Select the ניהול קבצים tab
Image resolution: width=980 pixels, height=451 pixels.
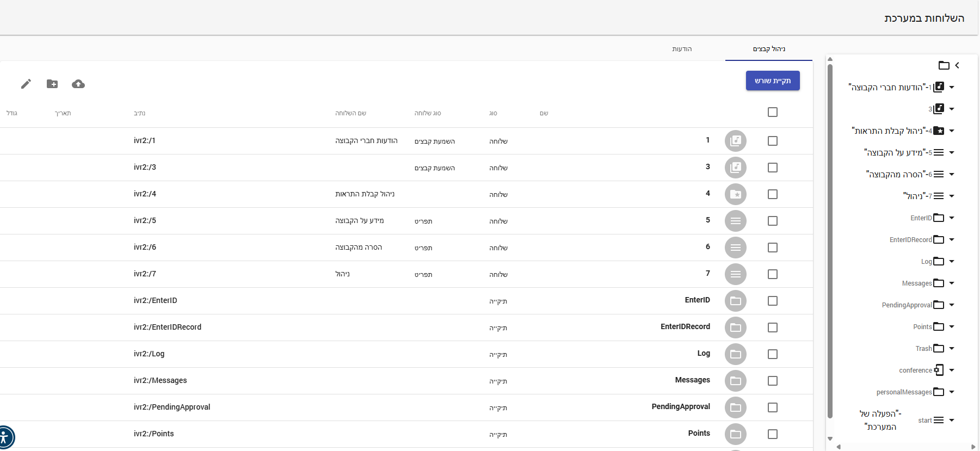click(768, 49)
